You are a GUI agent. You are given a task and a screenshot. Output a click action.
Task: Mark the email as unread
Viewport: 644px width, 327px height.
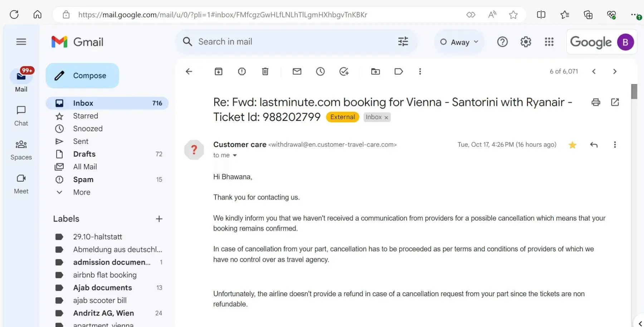297,72
